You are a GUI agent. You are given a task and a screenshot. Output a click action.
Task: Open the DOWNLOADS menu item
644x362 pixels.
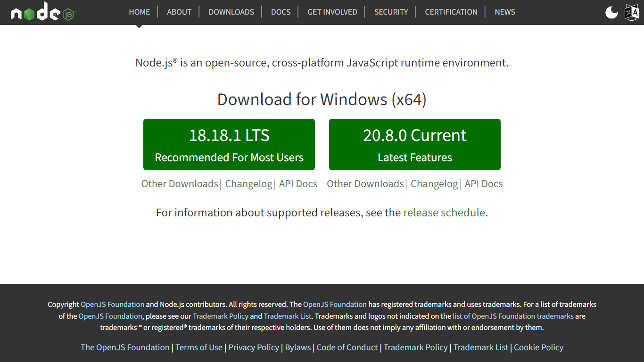pyautogui.click(x=231, y=12)
